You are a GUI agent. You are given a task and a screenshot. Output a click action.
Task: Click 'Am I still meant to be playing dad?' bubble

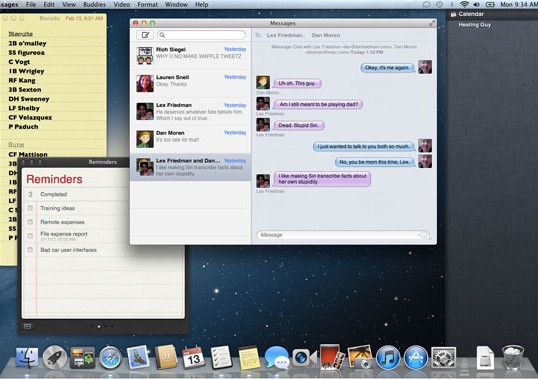[x=319, y=104]
